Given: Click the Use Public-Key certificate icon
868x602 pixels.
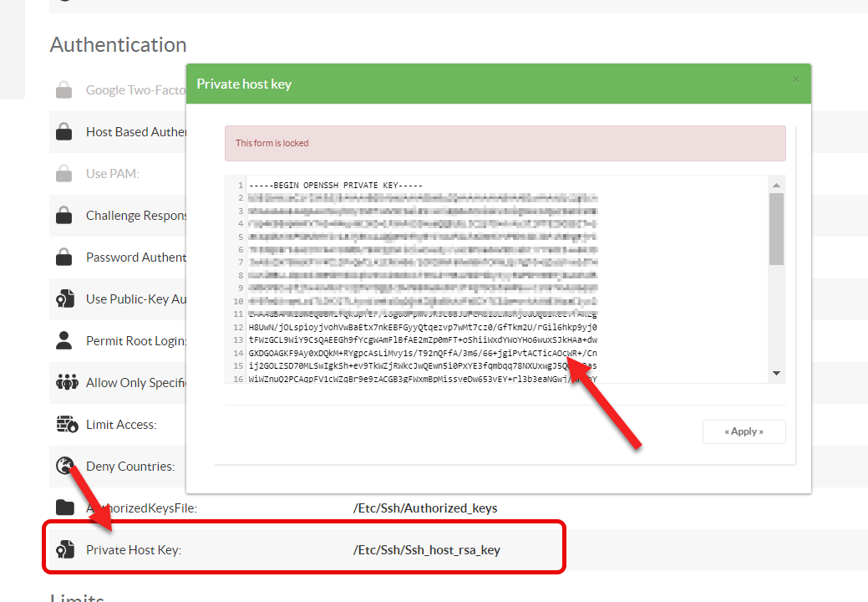Looking at the screenshot, I should tap(64, 299).
